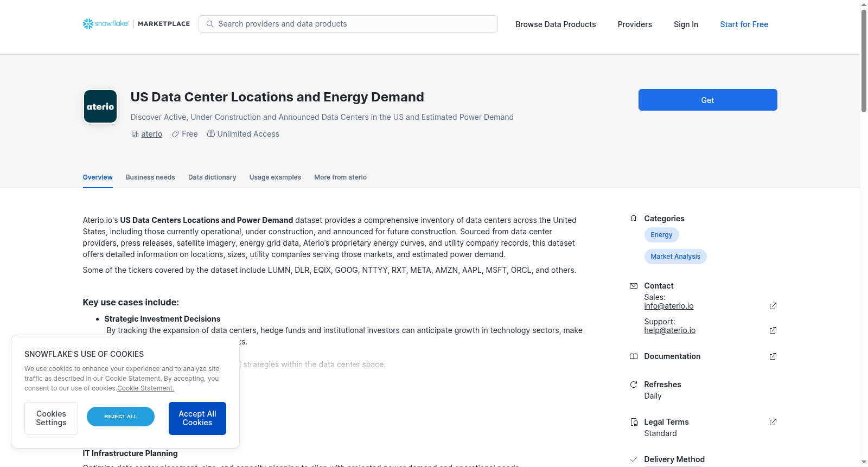Switch to Business needs tab
868x467 pixels.
pos(150,177)
